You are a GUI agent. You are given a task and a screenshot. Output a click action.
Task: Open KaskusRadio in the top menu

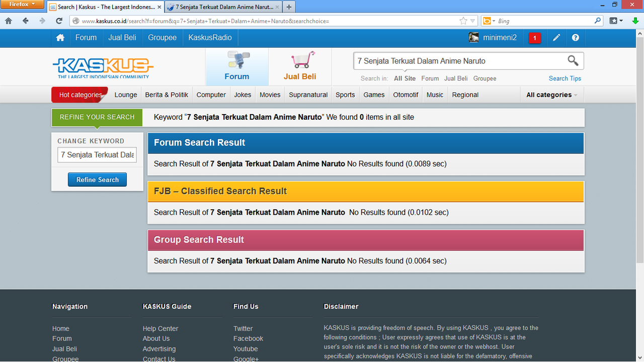[210, 38]
